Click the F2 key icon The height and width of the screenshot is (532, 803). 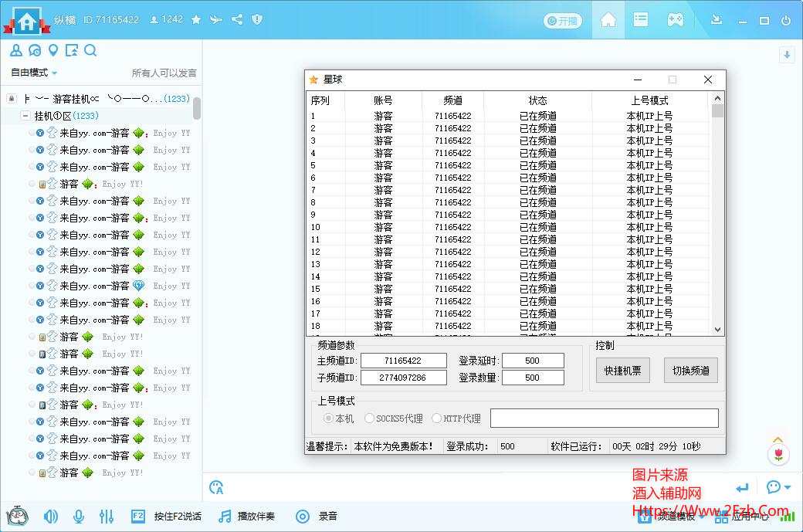(137, 516)
